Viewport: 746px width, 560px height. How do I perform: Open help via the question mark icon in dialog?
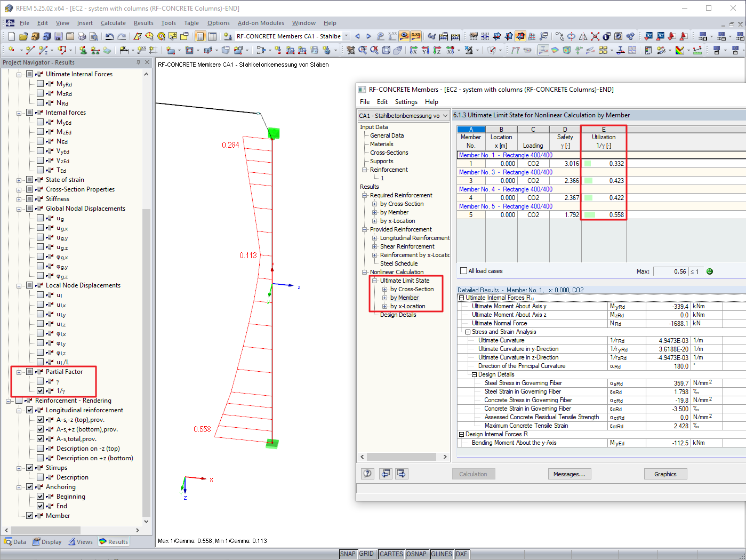[367, 474]
